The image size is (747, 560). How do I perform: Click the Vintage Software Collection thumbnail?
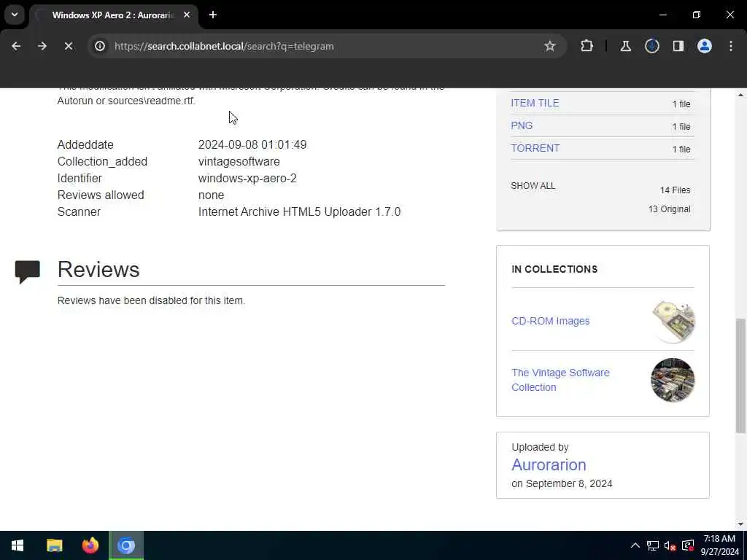pos(673,380)
